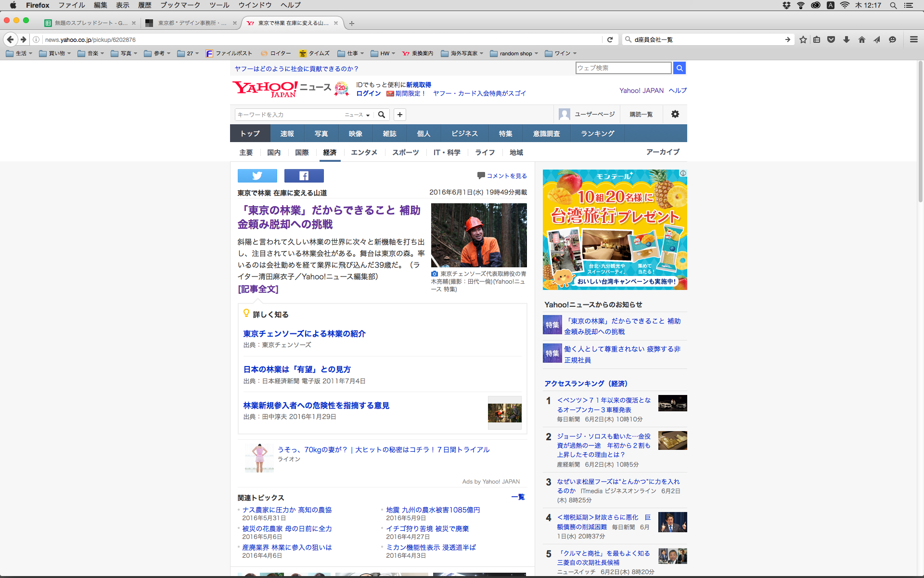This screenshot has width=924, height=578.
Task: Click the plus button beside keyword search
Action: click(x=399, y=115)
